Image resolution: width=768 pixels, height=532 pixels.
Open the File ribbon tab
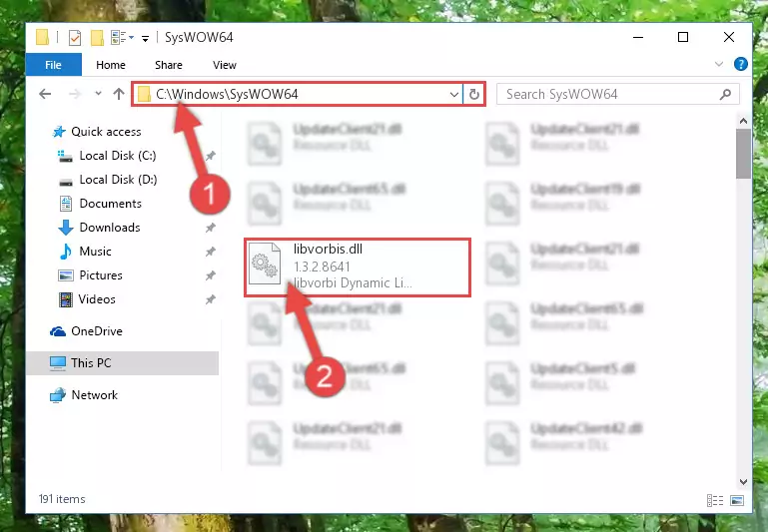(x=53, y=65)
